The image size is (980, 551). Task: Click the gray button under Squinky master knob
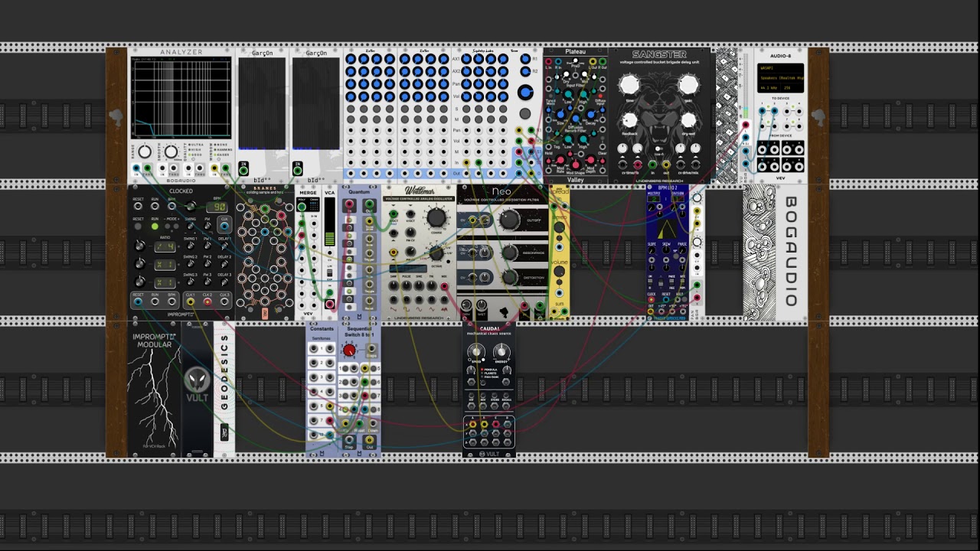[525, 113]
